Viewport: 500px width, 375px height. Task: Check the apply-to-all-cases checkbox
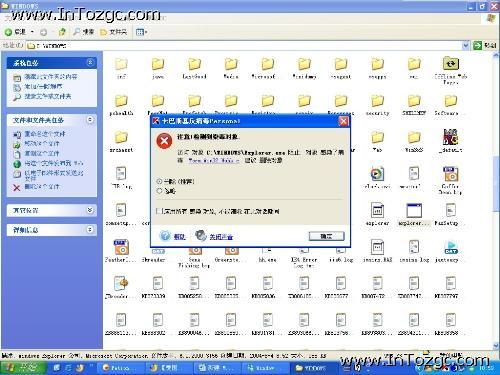coord(159,211)
